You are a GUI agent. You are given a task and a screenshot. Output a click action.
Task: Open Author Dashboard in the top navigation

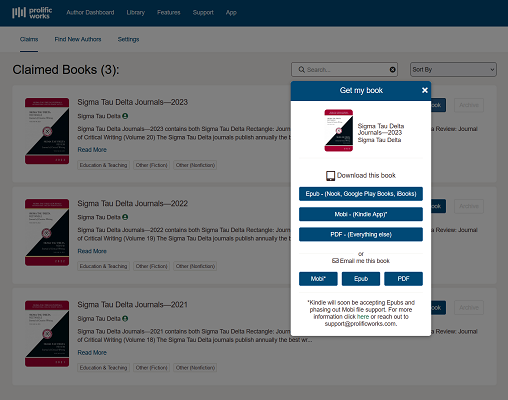point(90,13)
